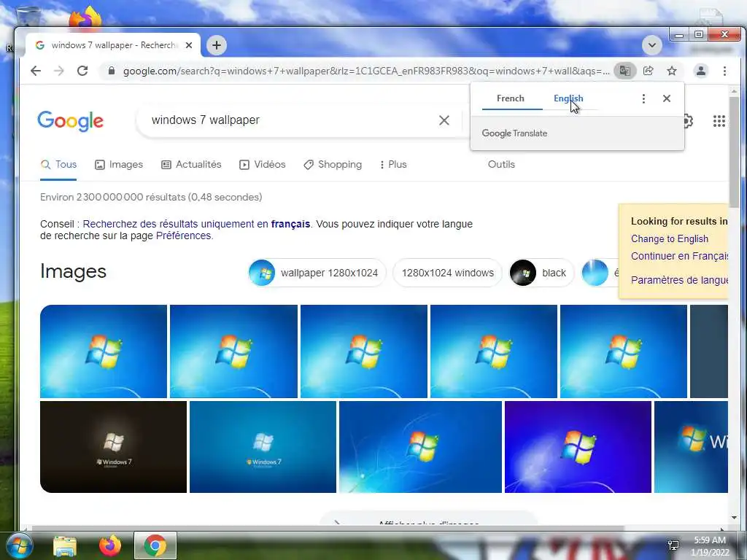This screenshot has height=560, width=747.
Task: Click the browser forward arrow
Action: tap(58, 71)
